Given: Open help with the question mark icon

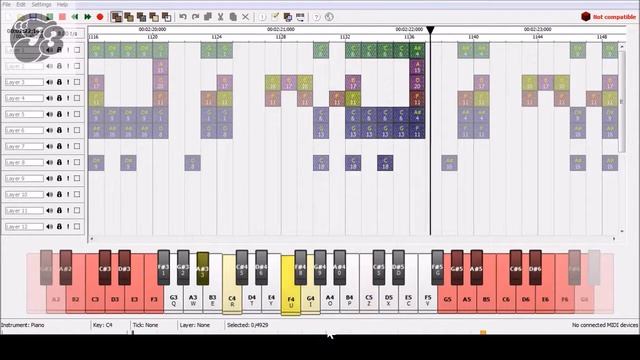Looking at the screenshot, I should click(x=317, y=17).
